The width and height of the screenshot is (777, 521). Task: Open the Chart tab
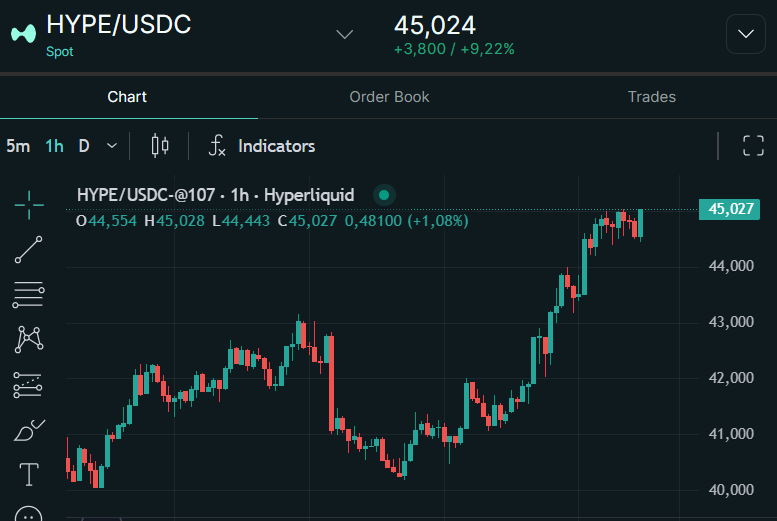tap(127, 97)
